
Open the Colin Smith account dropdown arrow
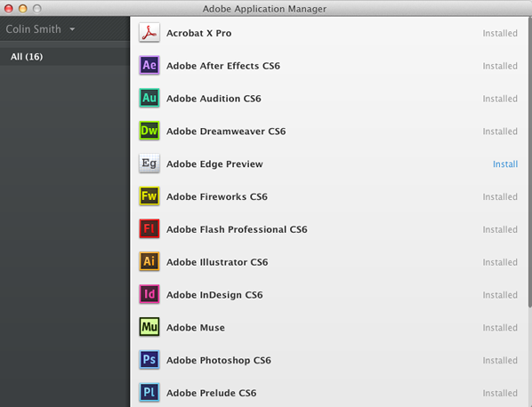tap(72, 29)
